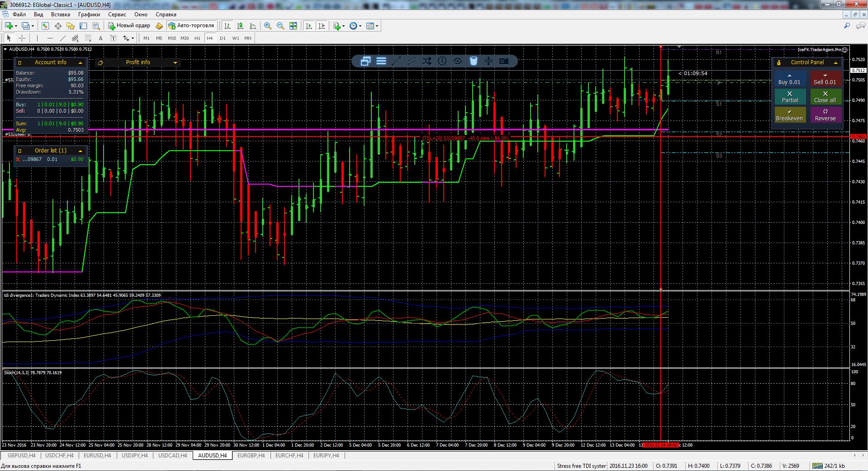
Task: Collapse the Account info panel
Action: (x=81, y=62)
